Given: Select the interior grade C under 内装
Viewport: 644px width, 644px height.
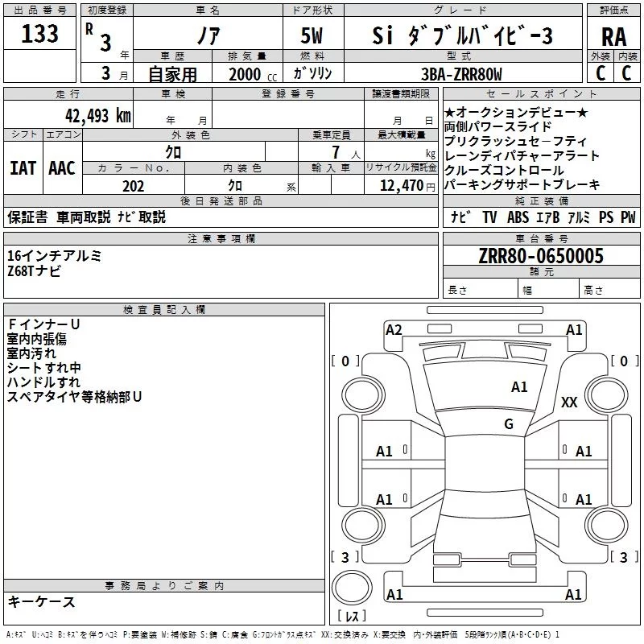Looking at the screenshot, I should click(x=626, y=72).
